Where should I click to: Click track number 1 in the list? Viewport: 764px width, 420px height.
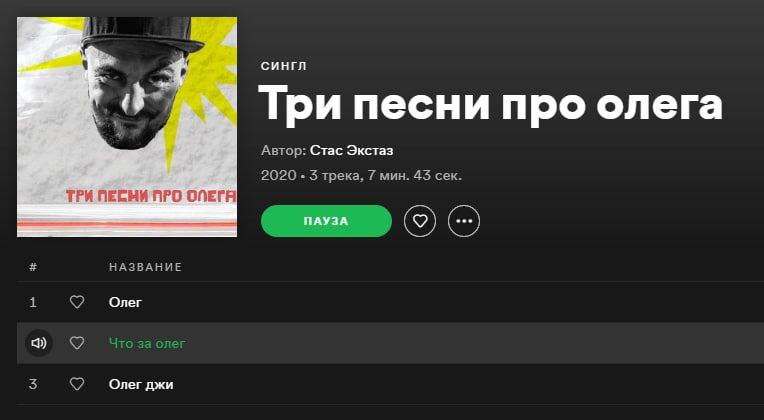coord(33,303)
